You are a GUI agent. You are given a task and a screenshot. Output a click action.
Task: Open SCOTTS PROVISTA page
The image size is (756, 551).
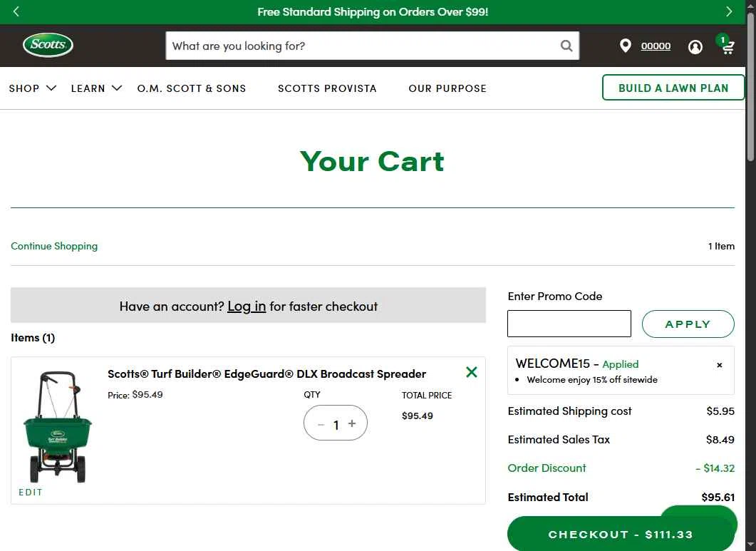click(x=327, y=88)
